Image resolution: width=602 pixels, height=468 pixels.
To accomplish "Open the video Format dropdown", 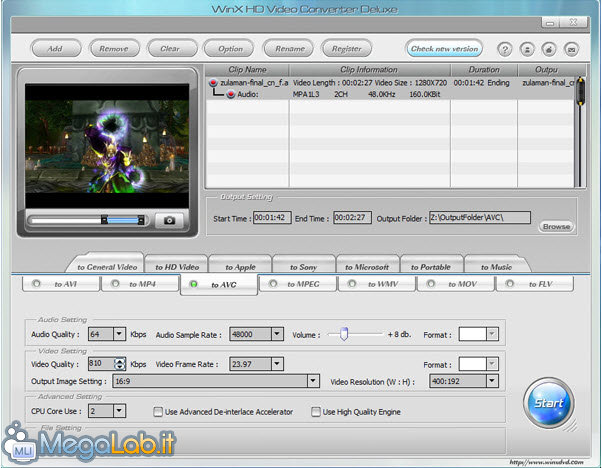I will point(492,364).
